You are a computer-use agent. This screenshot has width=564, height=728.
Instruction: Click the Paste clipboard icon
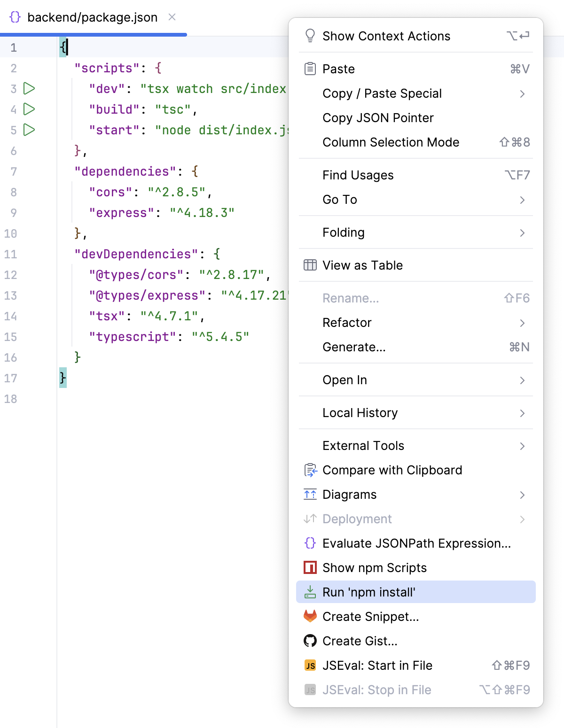pyautogui.click(x=310, y=69)
